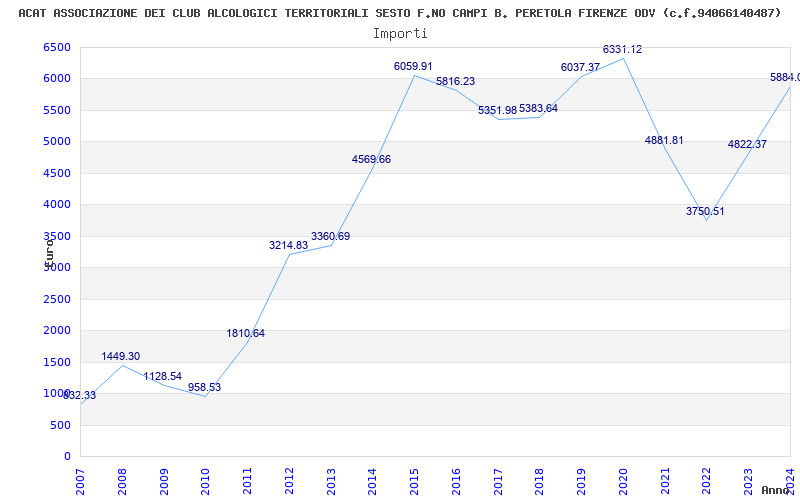Click the x-axis year 2021

pos(665,482)
